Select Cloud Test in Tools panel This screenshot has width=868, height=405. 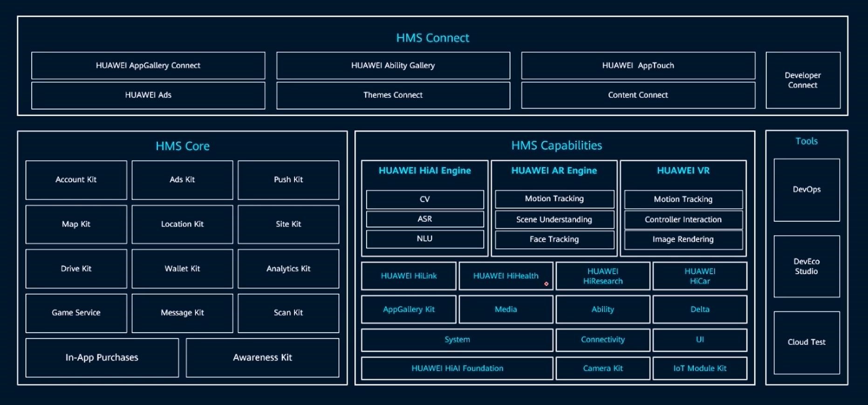click(806, 342)
